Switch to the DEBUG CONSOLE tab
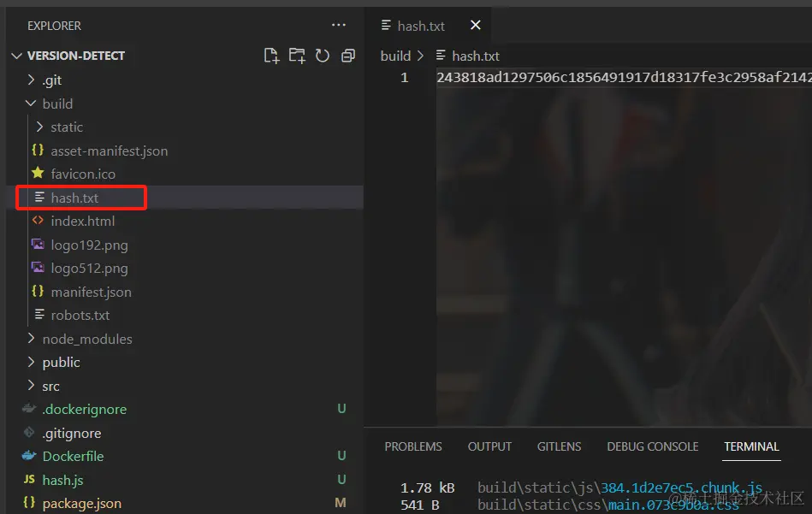Screen dimensions: 812x514 tap(653, 446)
